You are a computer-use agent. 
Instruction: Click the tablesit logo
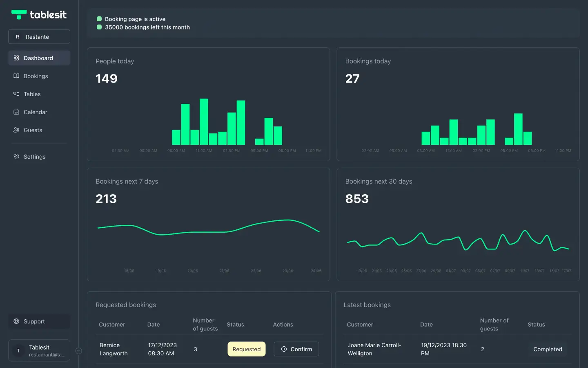coord(39,15)
